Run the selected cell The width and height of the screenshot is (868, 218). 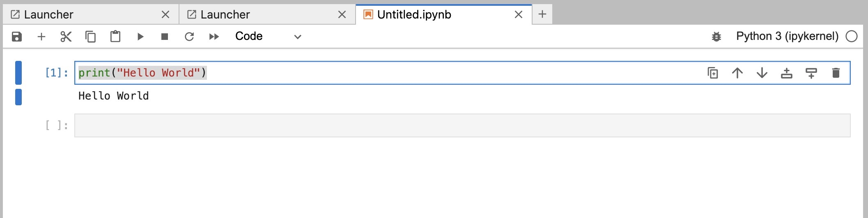click(x=140, y=37)
